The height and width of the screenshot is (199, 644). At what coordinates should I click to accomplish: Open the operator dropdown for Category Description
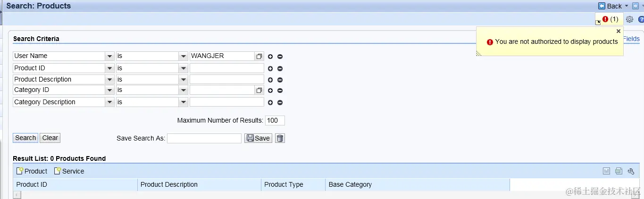(184, 102)
